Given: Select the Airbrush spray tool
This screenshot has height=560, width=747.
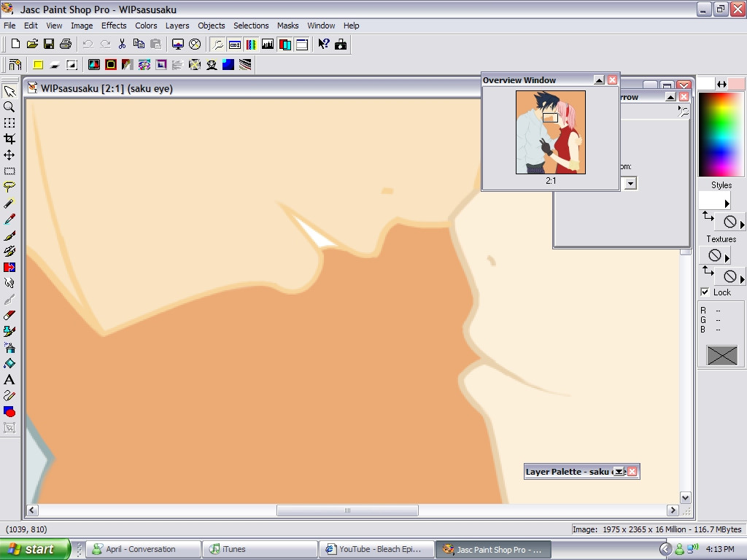Looking at the screenshot, I should tap(9, 348).
